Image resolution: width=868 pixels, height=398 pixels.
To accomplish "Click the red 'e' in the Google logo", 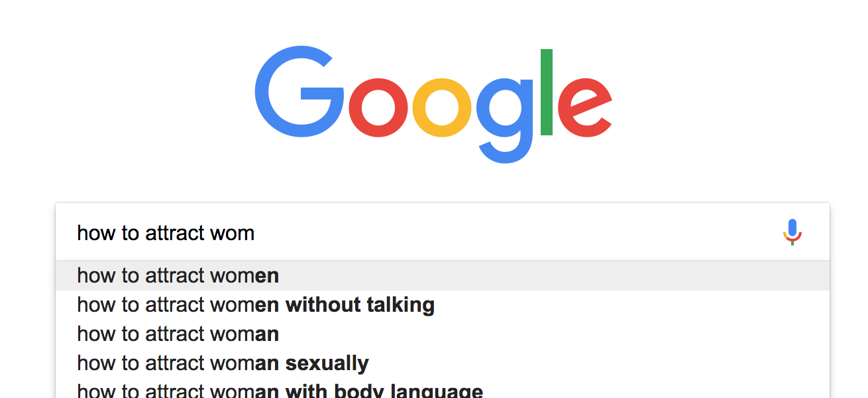I will [x=584, y=107].
